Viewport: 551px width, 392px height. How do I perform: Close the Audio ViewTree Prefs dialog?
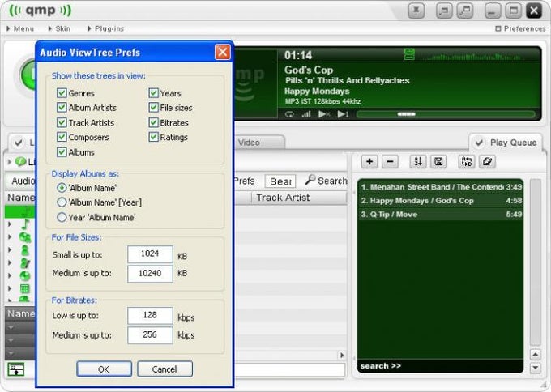[223, 53]
